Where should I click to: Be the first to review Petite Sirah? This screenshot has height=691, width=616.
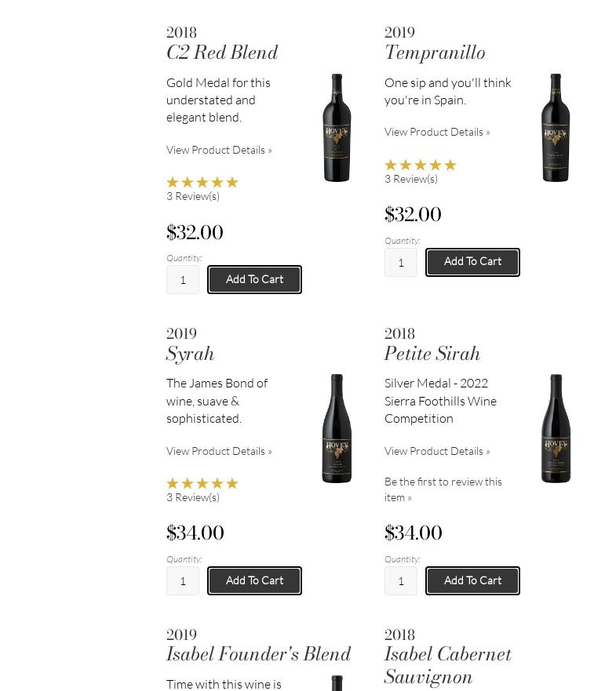pos(443,489)
